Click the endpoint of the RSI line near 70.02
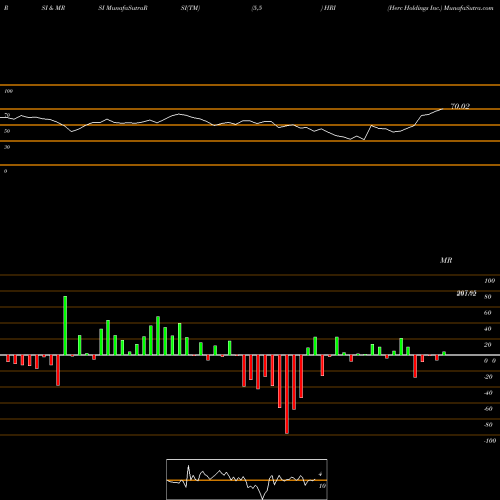Viewport: 500px width, 500px height. (443, 109)
